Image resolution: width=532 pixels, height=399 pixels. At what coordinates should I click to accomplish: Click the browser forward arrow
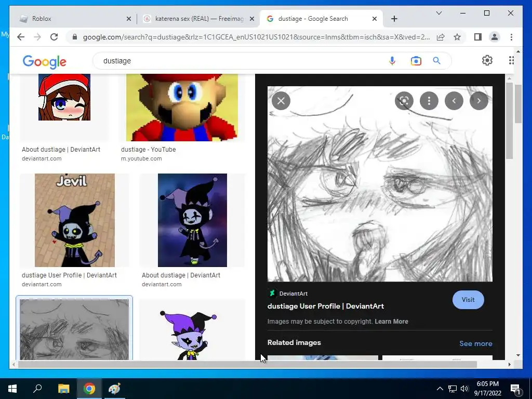(x=37, y=37)
